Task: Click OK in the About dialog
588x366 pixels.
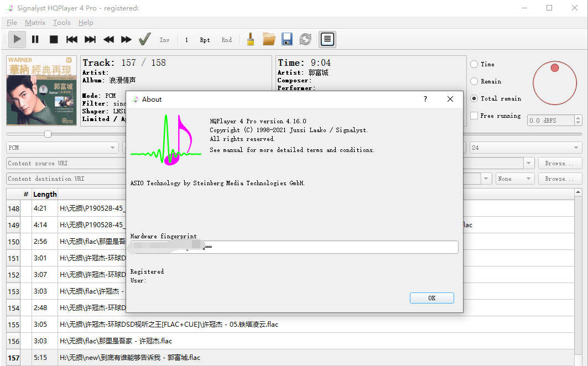Action: point(431,298)
